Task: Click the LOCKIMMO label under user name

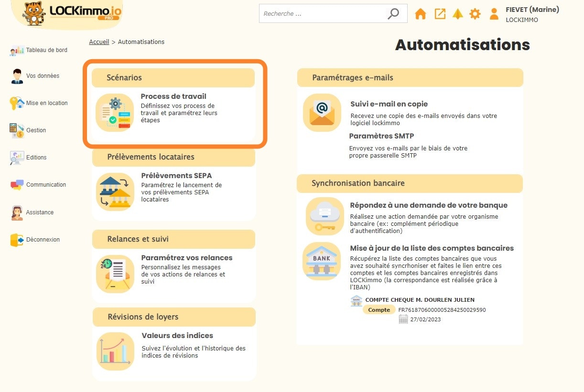Action: point(522,20)
